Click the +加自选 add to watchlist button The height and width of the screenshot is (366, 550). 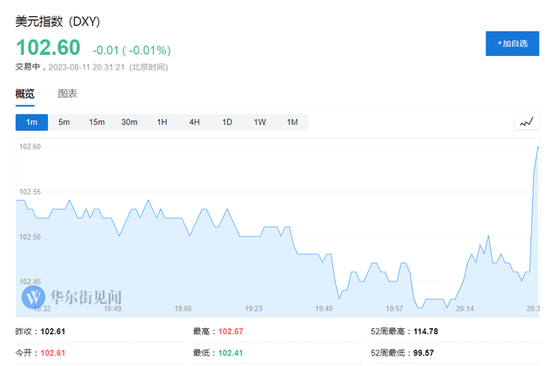point(512,44)
